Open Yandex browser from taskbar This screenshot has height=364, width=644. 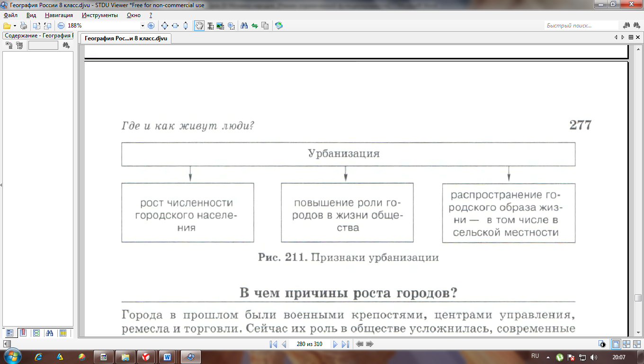(x=146, y=356)
